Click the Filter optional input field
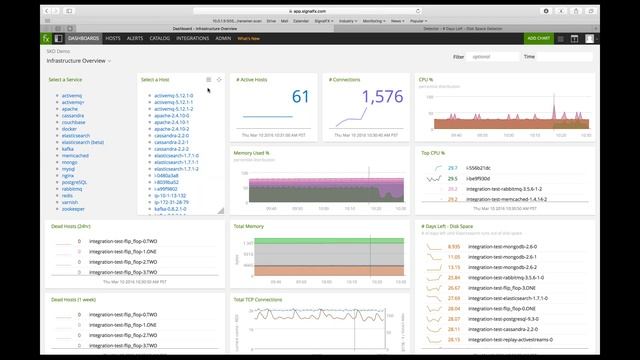 [493, 57]
